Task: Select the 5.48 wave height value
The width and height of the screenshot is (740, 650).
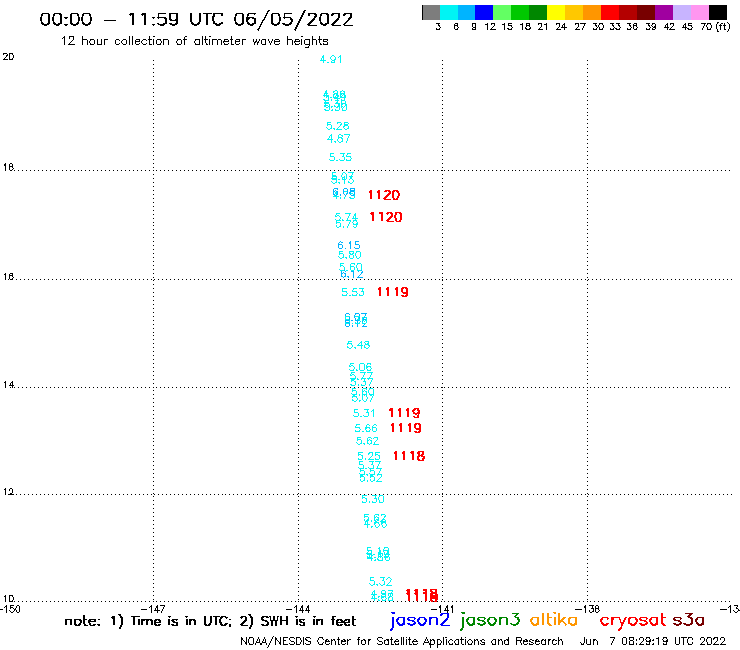Action: [358, 345]
